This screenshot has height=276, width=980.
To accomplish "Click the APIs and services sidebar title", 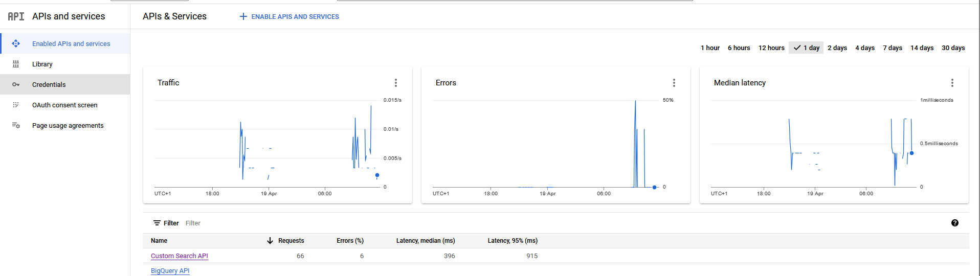I will [69, 16].
